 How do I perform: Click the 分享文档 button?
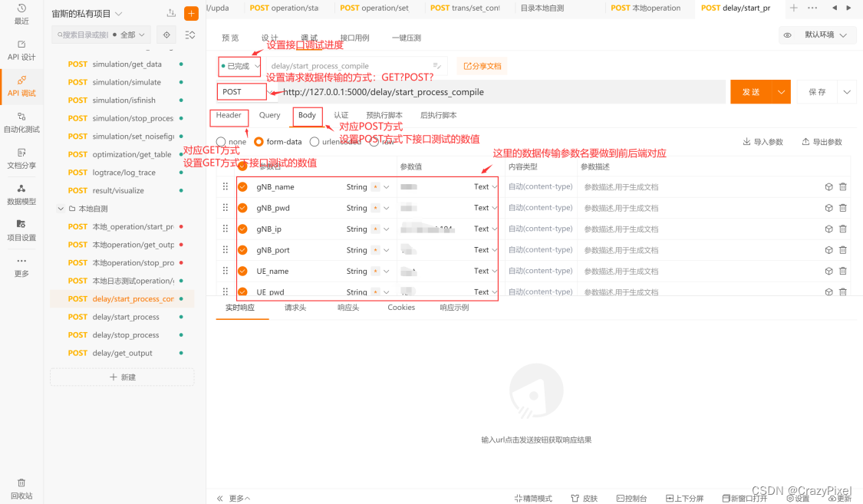483,66
